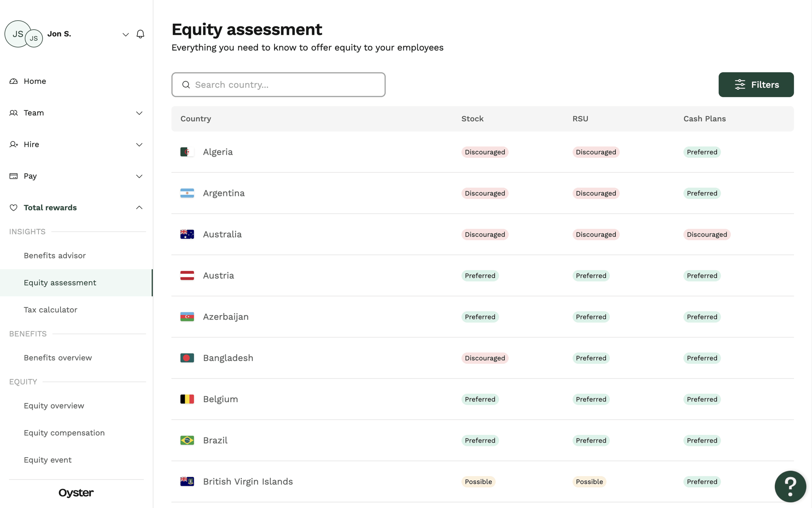Click the RSU column header
Screen dimensions: 812x508
click(580, 119)
